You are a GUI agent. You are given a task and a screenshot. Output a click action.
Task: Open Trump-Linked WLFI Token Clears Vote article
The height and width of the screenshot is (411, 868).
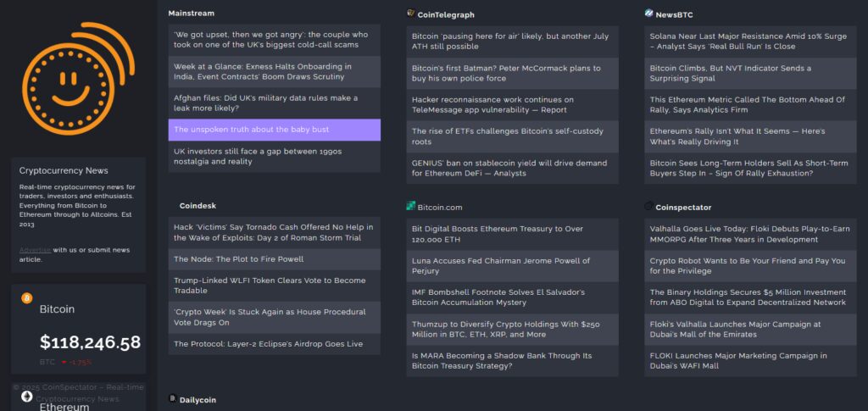pos(274,286)
